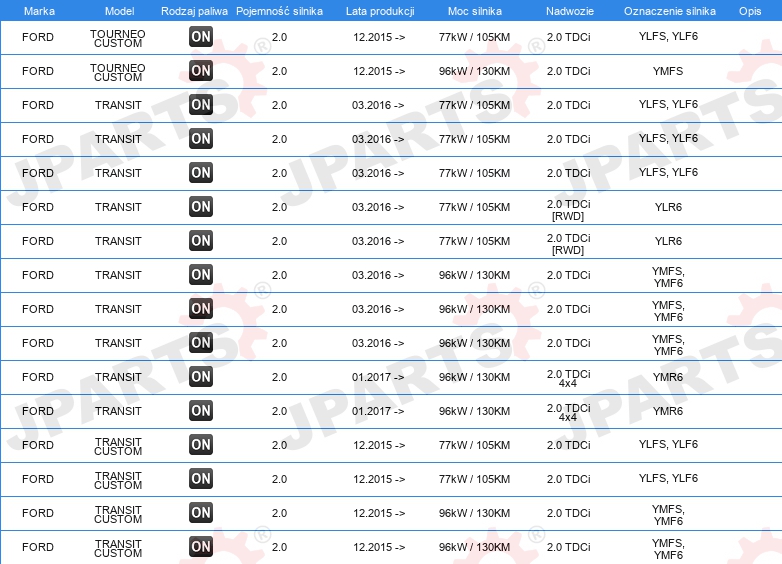Image resolution: width=782 pixels, height=564 pixels.
Task: Click the Oznaczenie silnika column header
Action: [670, 11]
